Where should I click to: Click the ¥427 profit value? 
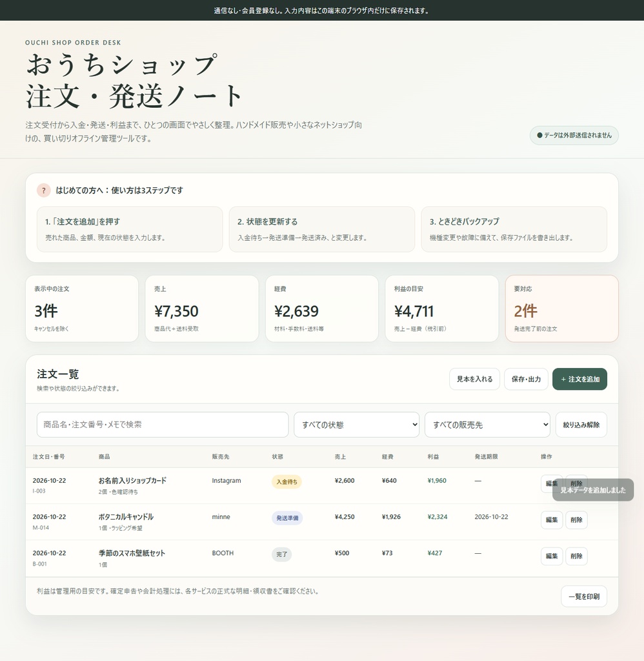434,553
